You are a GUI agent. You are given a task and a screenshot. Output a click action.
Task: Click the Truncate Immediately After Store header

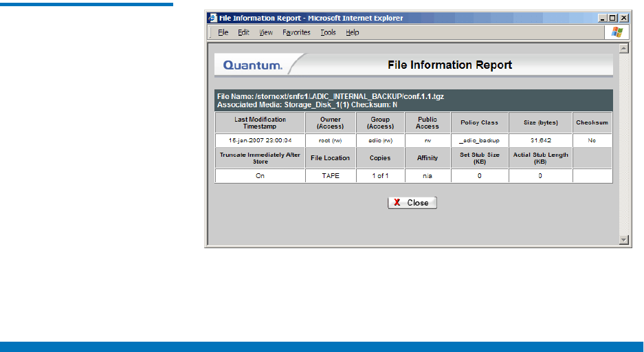point(260,158)
